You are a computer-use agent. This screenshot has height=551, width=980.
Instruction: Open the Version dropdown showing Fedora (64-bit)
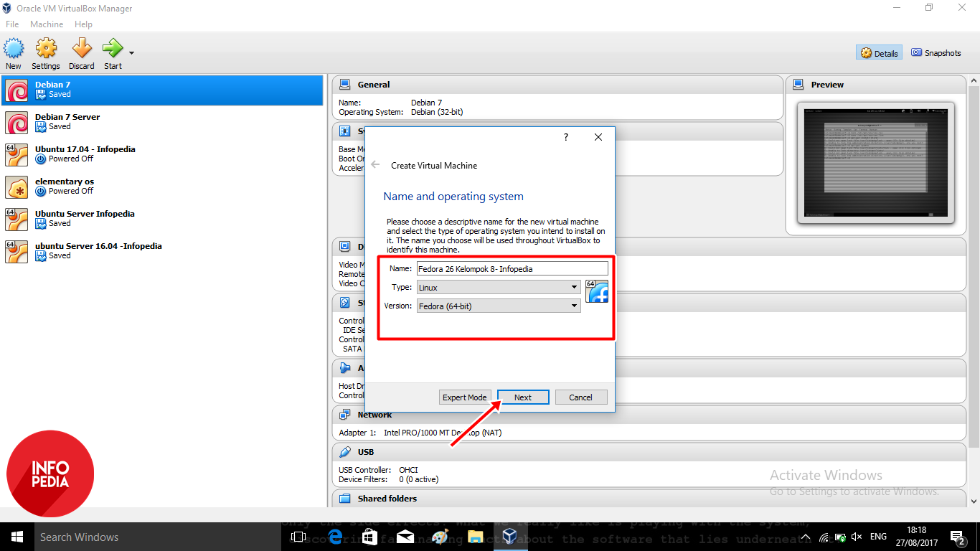499,306
